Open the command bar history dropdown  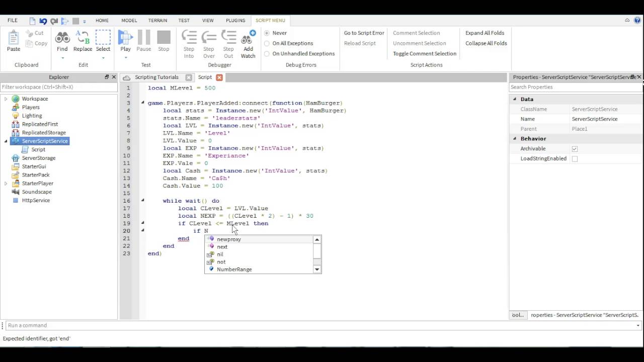(638, 325)
